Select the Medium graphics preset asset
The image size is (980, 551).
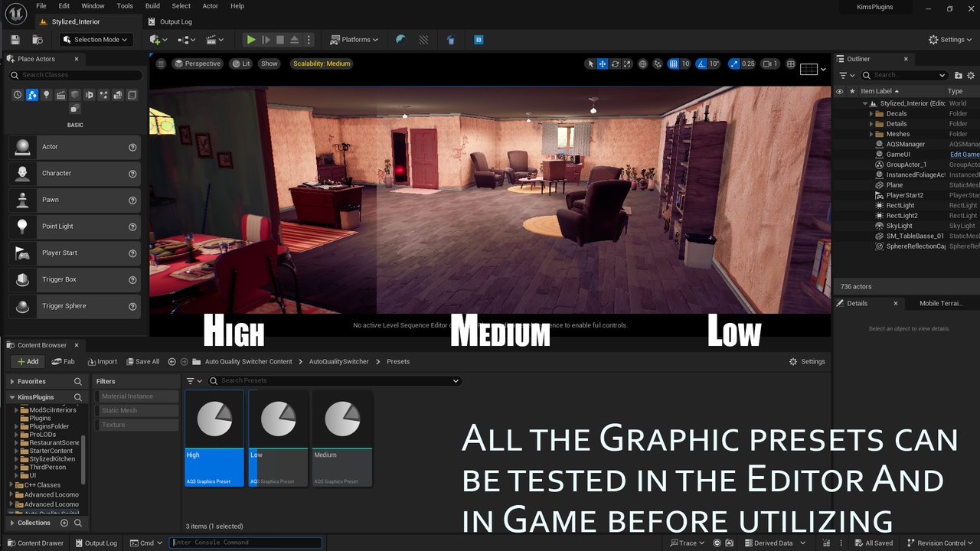tap(342, 439)
